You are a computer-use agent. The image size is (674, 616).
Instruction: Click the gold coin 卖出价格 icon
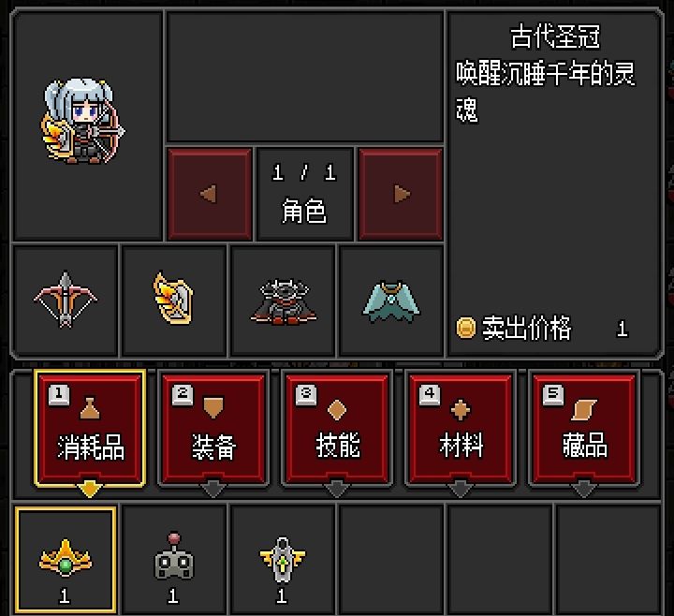465,329
